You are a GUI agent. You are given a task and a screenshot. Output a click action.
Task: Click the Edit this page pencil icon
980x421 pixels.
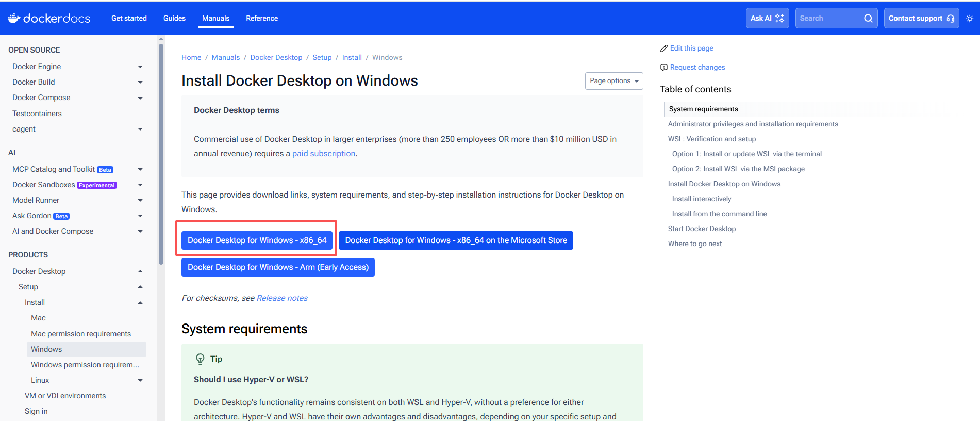(x=664, y=48)
